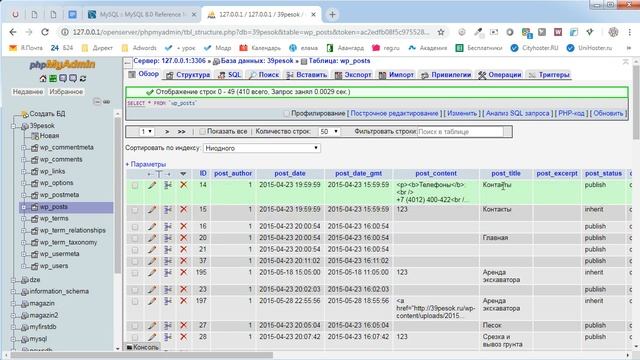Viewport: 640px width, 360px height.
Task: Collapse 39pesok database tree
Action: click(x=14, y=126)
